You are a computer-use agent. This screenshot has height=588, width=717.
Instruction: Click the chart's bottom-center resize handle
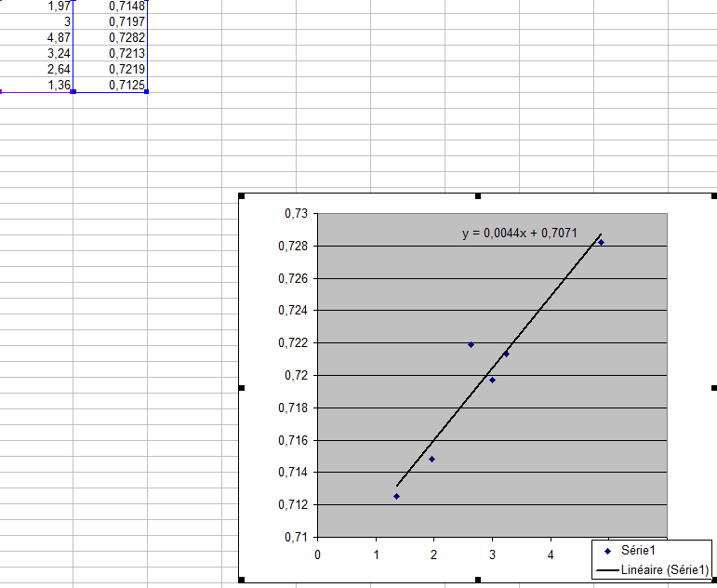[478, 580]
